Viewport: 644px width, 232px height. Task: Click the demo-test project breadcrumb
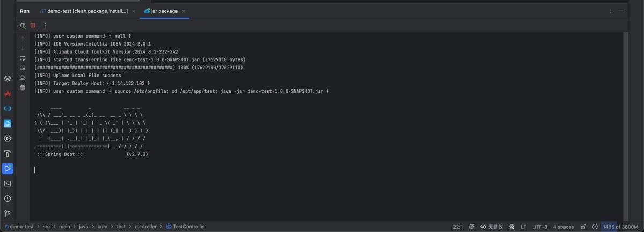tap(21, 227)
